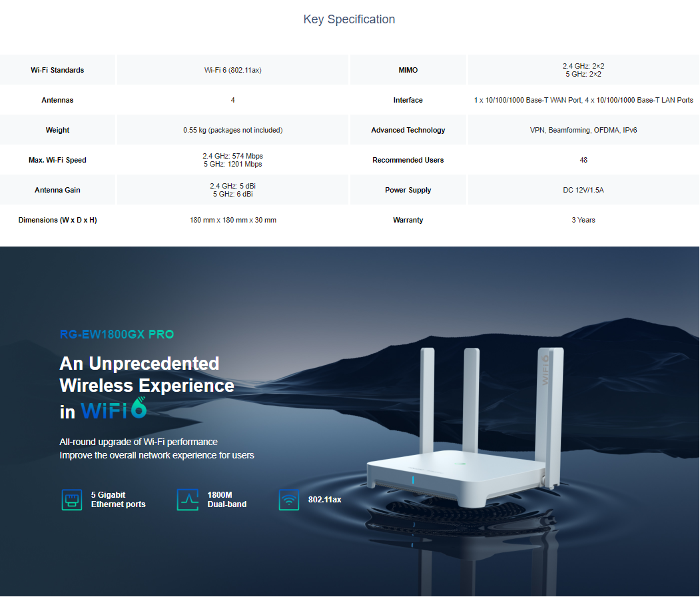Select the Wi-Fi Standards label cell
700x597 pixels.
(57, 70)
